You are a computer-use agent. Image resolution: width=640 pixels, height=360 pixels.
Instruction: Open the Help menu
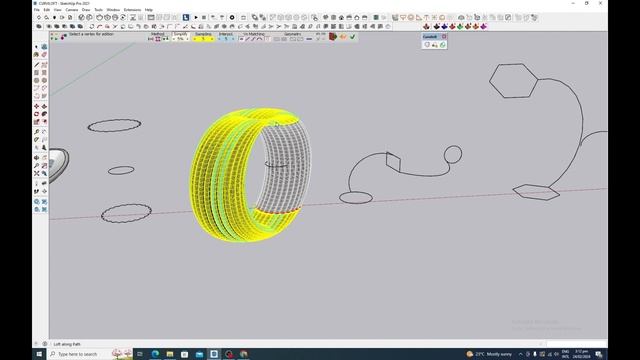(x=149, y=10)
